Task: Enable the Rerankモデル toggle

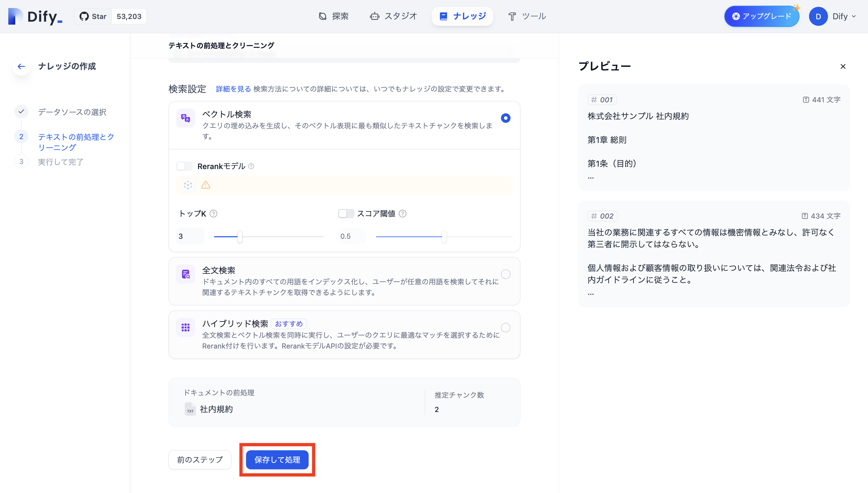Action: [x=184, y=166]
